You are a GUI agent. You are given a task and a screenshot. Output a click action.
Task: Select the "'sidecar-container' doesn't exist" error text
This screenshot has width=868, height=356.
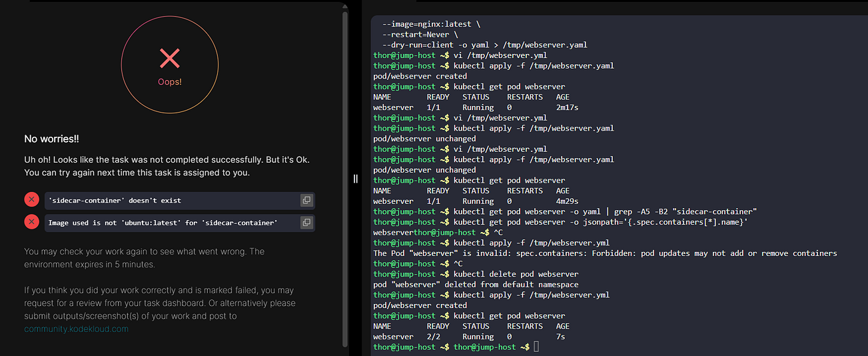pos(115,200)
